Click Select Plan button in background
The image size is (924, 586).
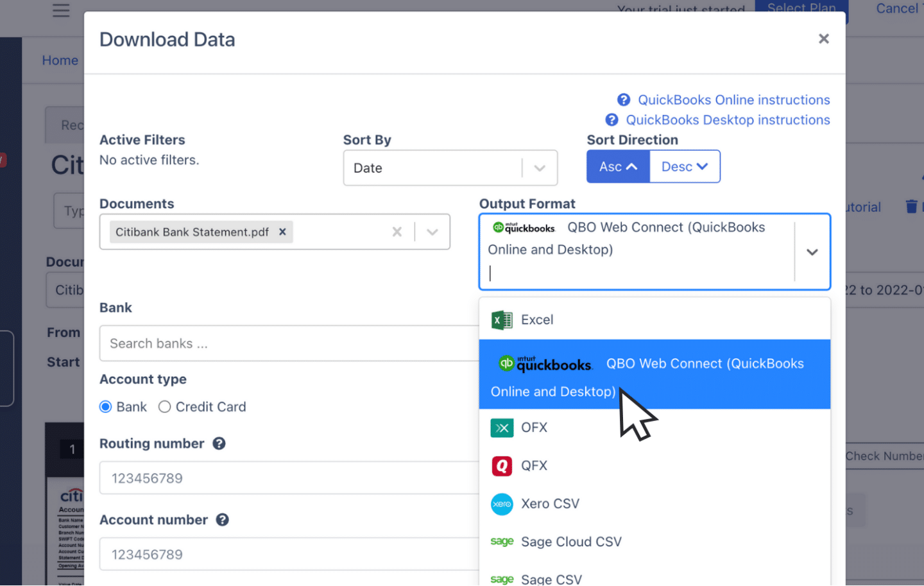point(801,10)
